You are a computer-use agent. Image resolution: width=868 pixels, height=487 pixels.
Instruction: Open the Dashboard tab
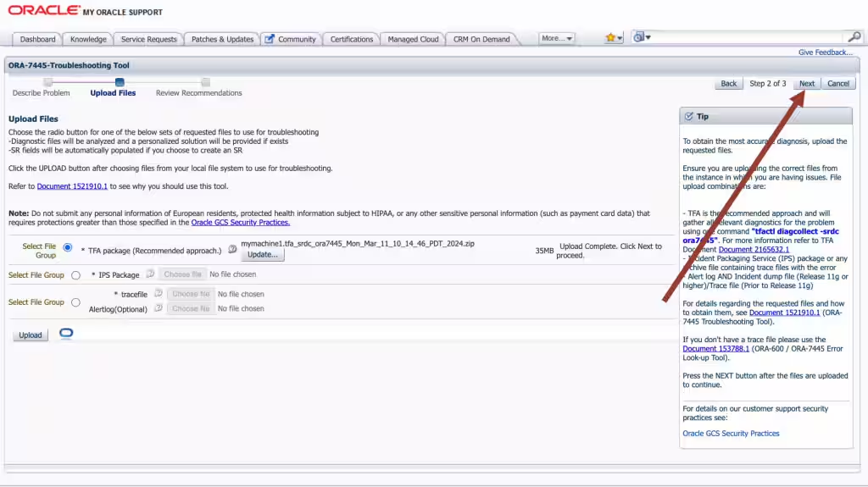pyautogui.click(x=37, y=39)
